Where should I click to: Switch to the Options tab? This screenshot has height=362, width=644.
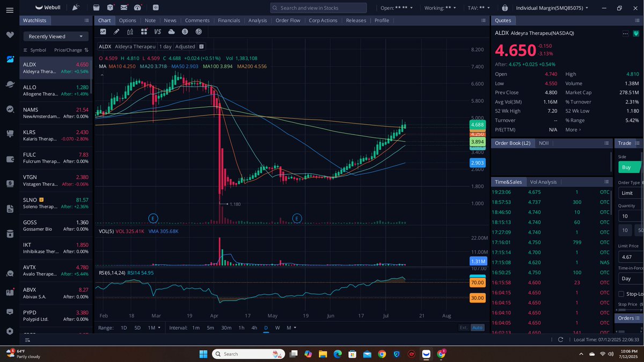coord(128,20)
